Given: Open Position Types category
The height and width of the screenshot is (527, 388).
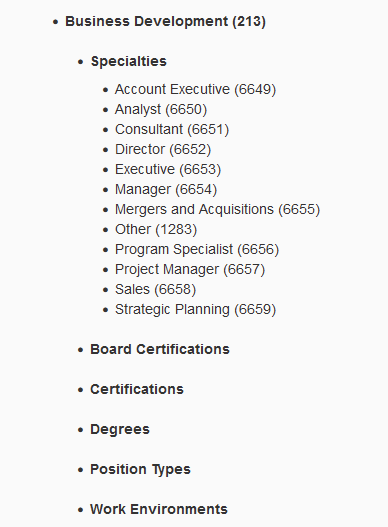Looking at the screenshot, I should pos(140,470).
